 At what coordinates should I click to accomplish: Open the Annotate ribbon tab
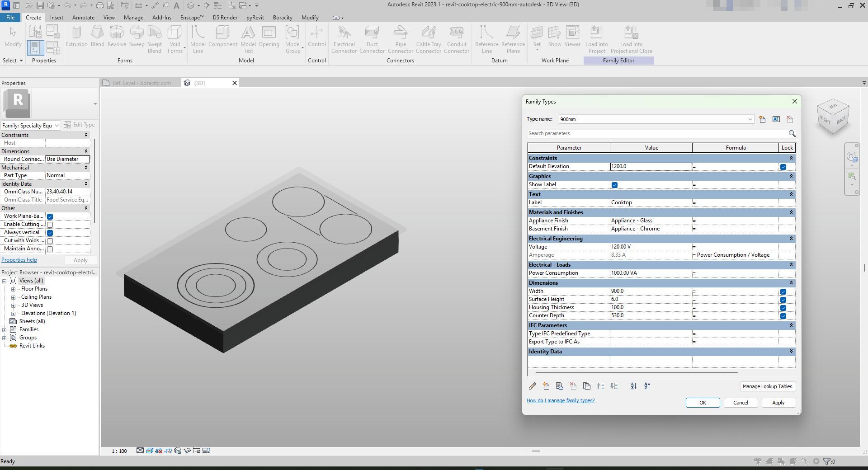tap(83, 18)
